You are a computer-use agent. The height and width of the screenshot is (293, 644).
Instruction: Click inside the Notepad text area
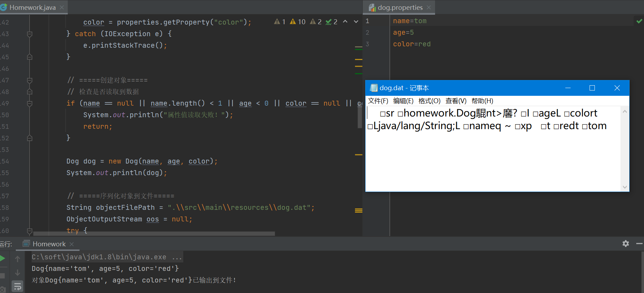pos(493,149)
